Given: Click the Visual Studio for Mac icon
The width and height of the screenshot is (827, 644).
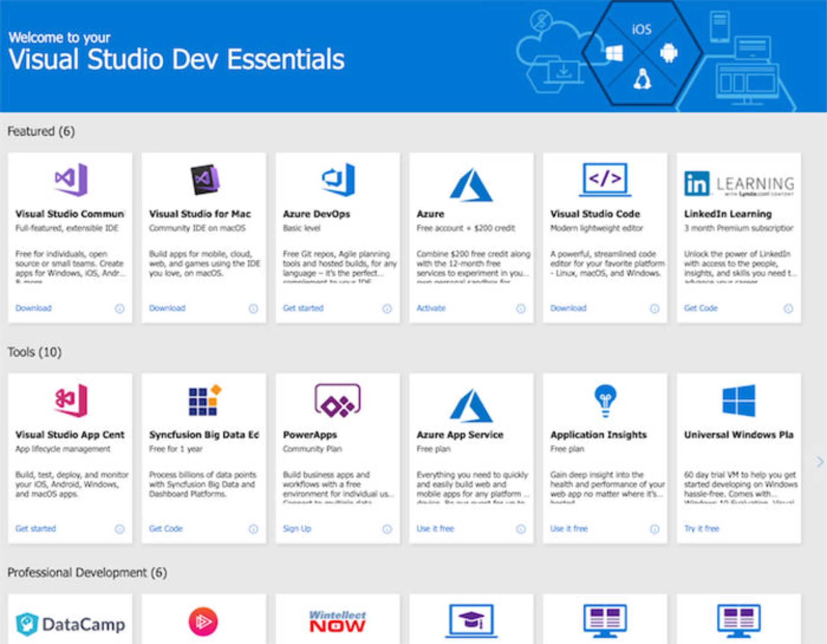Looking at the screenshot, I should coord(205,180).
